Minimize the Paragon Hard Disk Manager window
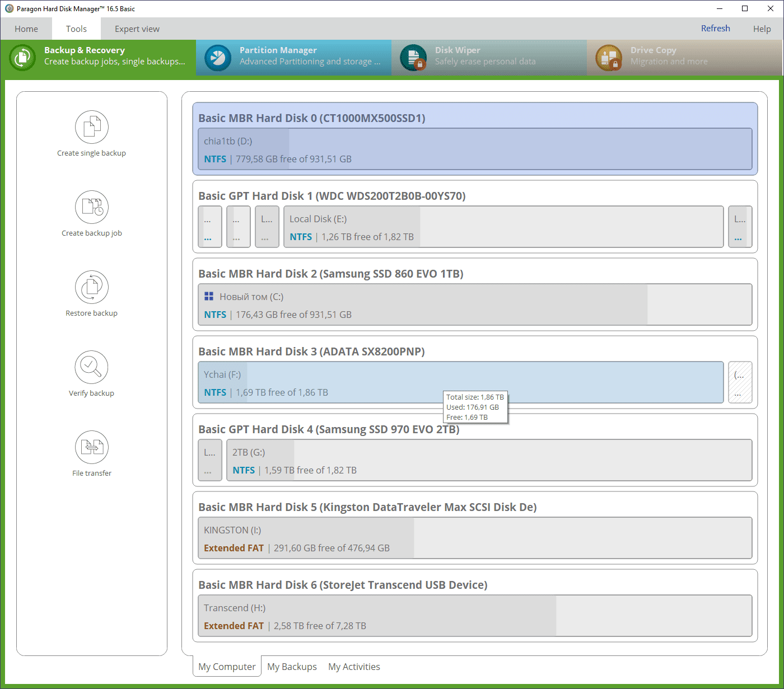Screen dimensions: 784x689 pyautogui.click(x=720, y=8)
